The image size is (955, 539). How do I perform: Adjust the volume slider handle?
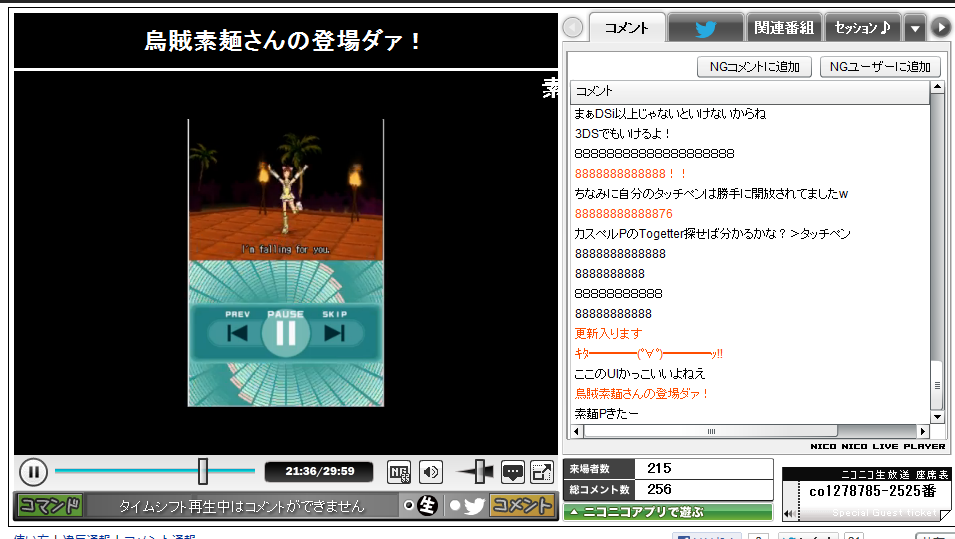tap(481, 472)
